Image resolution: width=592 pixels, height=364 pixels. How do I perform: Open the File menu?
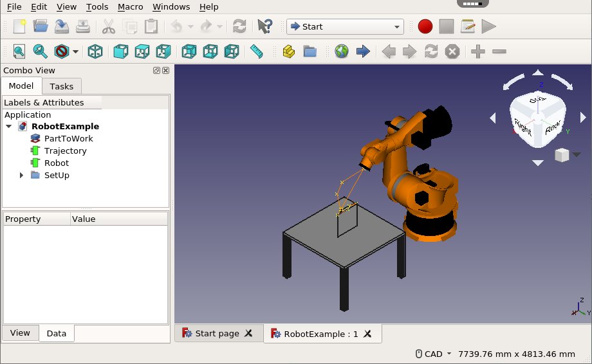(14, 7)
